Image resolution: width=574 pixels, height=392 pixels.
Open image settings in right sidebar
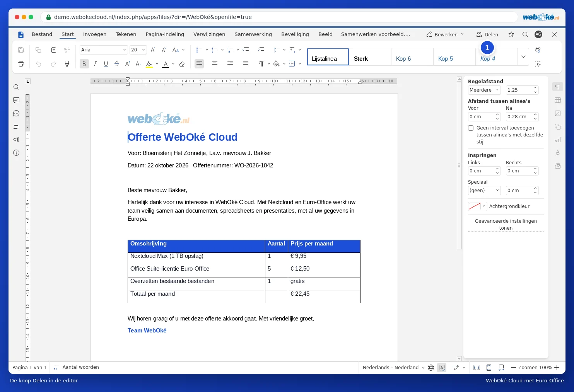click(557, 113)
